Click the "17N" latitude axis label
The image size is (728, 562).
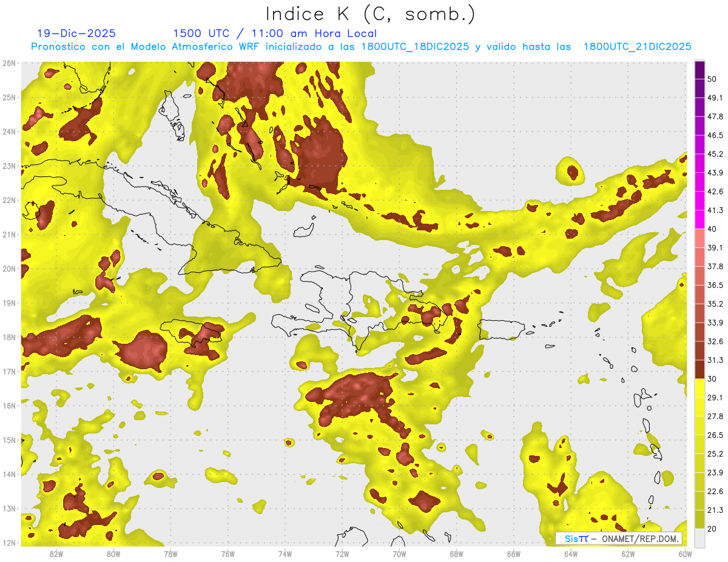9,372
